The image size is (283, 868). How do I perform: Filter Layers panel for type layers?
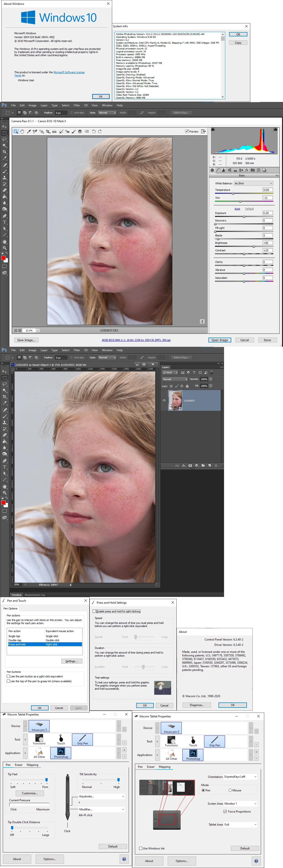[x=194, y=372]
